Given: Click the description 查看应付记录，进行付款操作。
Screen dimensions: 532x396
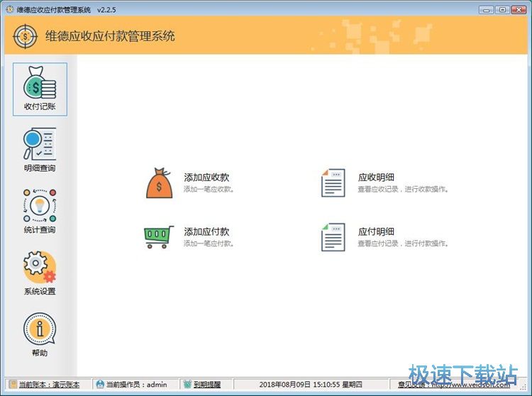Looking at the screenshot, I should [403, 243].
